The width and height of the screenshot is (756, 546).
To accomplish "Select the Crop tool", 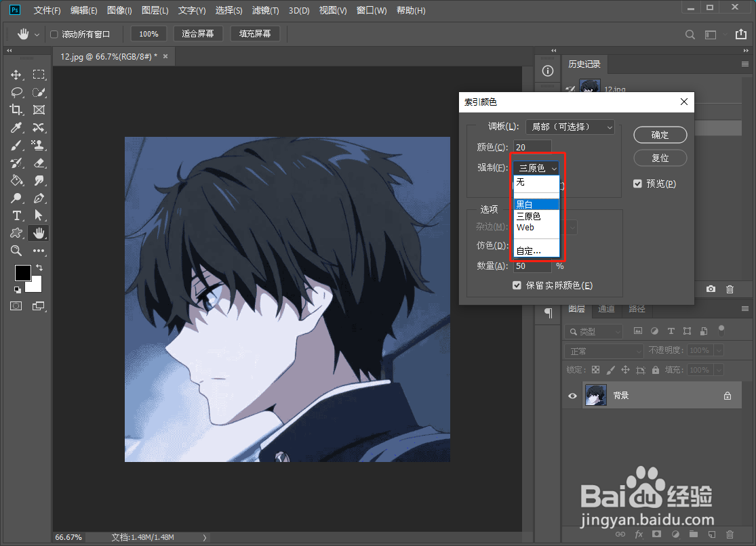I will [16, 110].
